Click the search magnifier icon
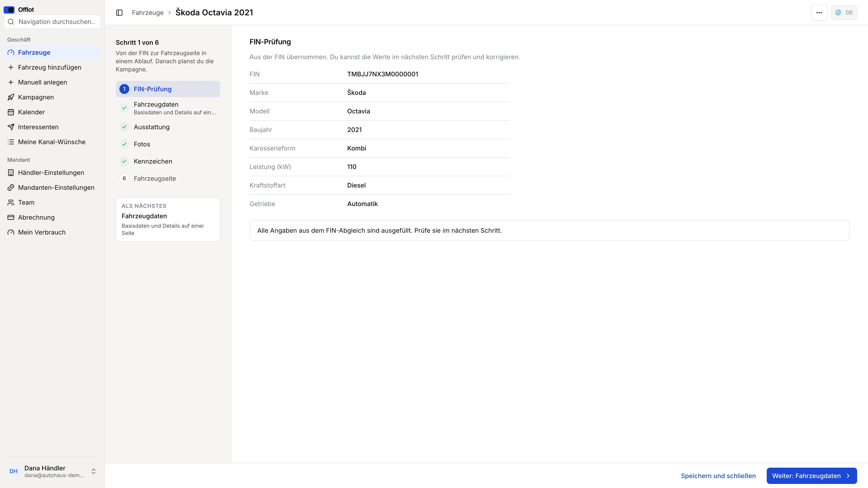This screenshot has width=868, height=488. (x=11, y=21)
